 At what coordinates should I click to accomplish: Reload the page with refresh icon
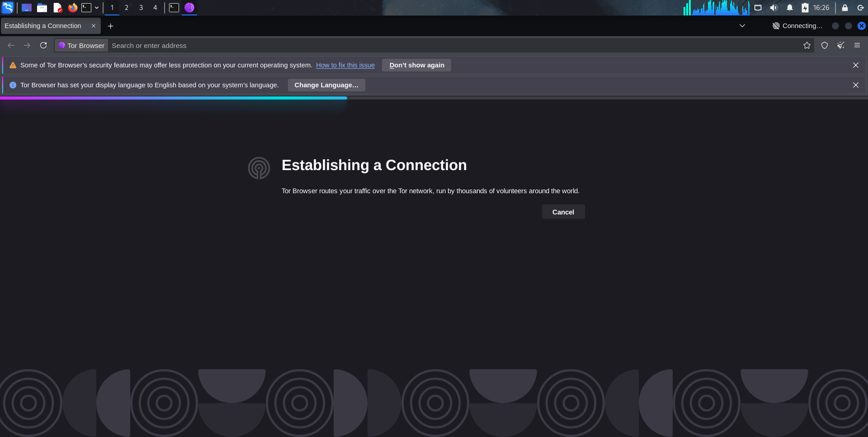pos(43,45)
